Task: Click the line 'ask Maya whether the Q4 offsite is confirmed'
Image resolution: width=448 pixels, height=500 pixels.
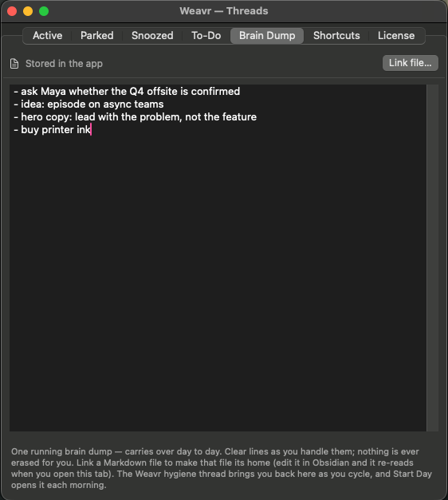Action: tap(127, 92)
